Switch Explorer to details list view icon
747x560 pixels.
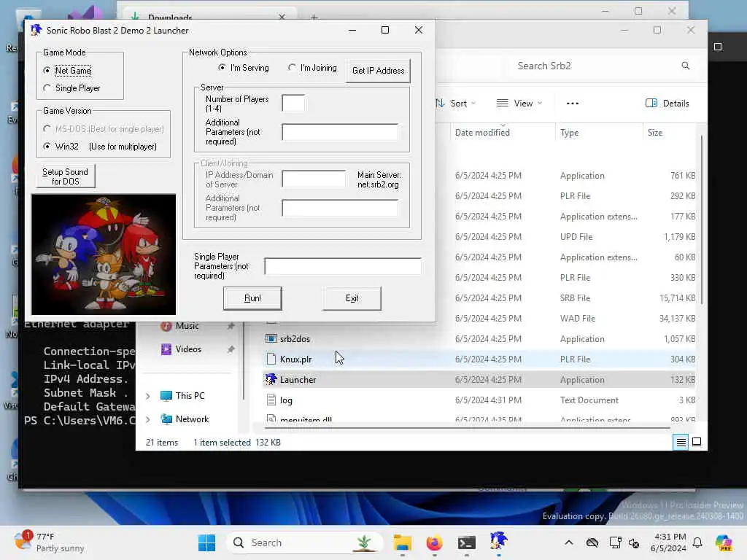tap(681, 443)
